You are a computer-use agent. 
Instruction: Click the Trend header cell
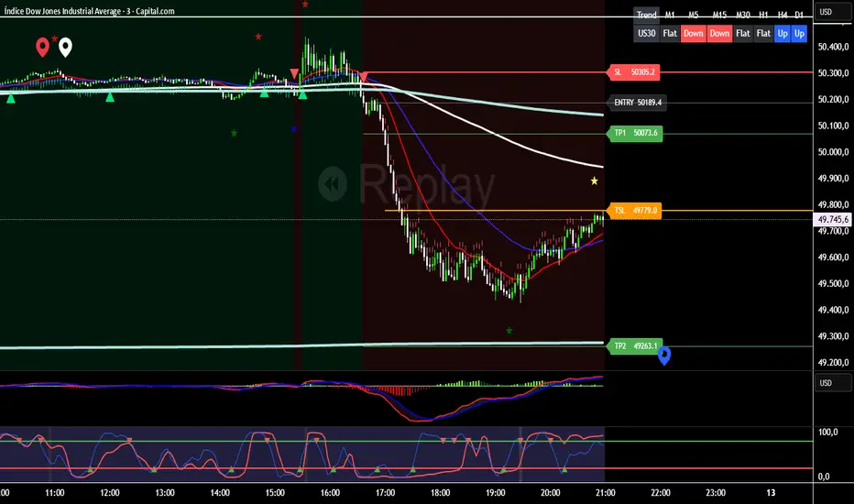[647, 15]
